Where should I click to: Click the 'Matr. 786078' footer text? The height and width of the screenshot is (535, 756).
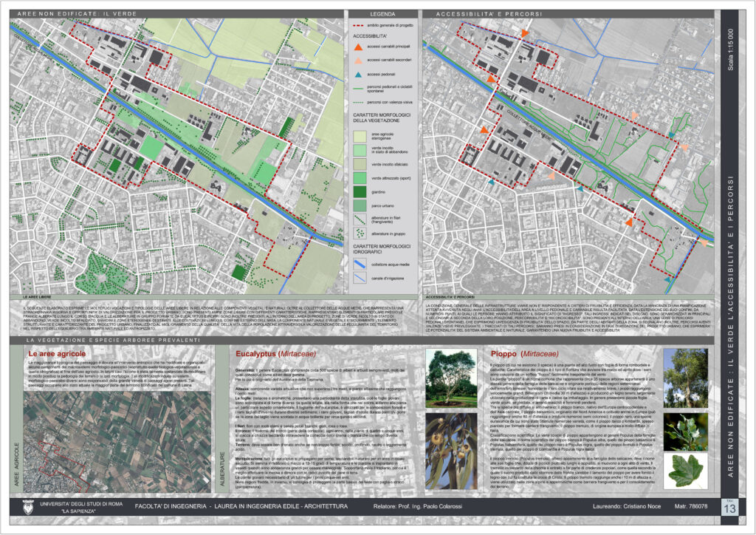point(691,506)
